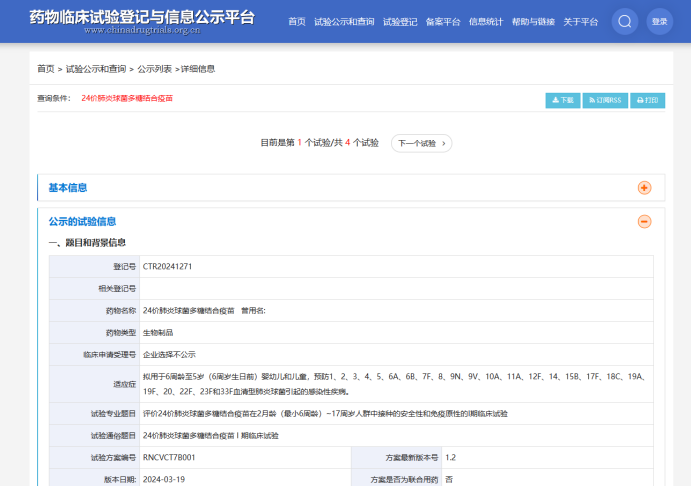Click the 试验专业题目 value text
This screenshot has height=487, width=692.
coord(325,413)
